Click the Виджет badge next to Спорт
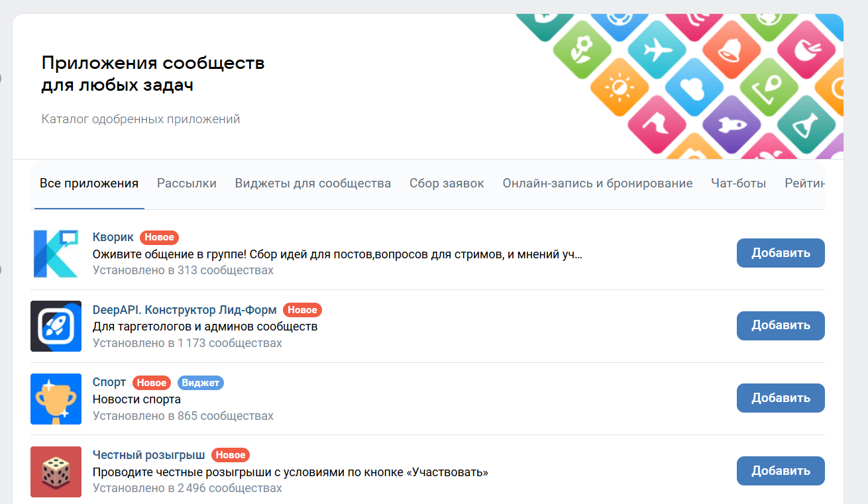Viewport: 868px width, 504px height. click(200, 383)
